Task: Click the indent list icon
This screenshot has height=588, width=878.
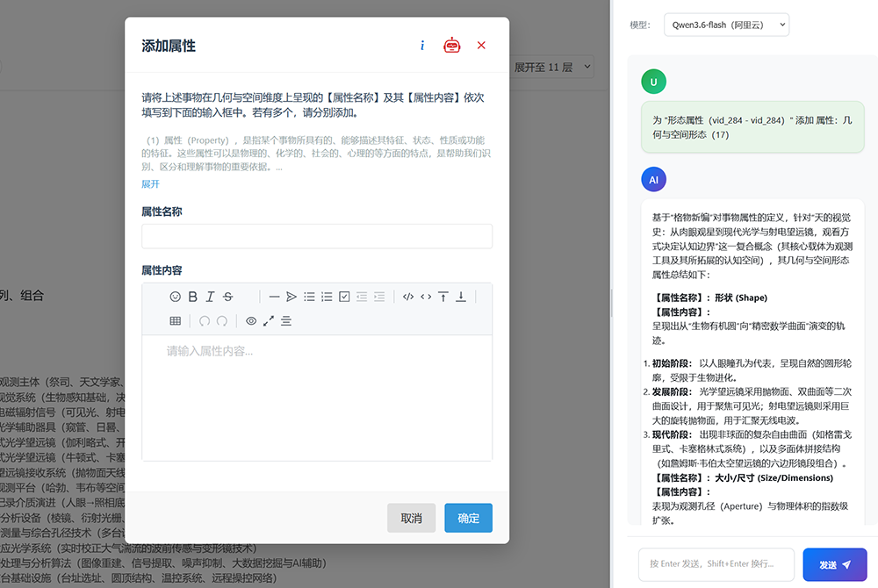Action: pos(379,297)
